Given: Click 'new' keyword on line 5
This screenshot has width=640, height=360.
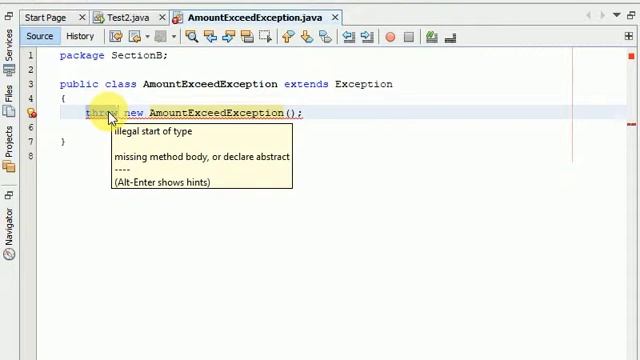Looking at the screenshot, I should point(134,113).
